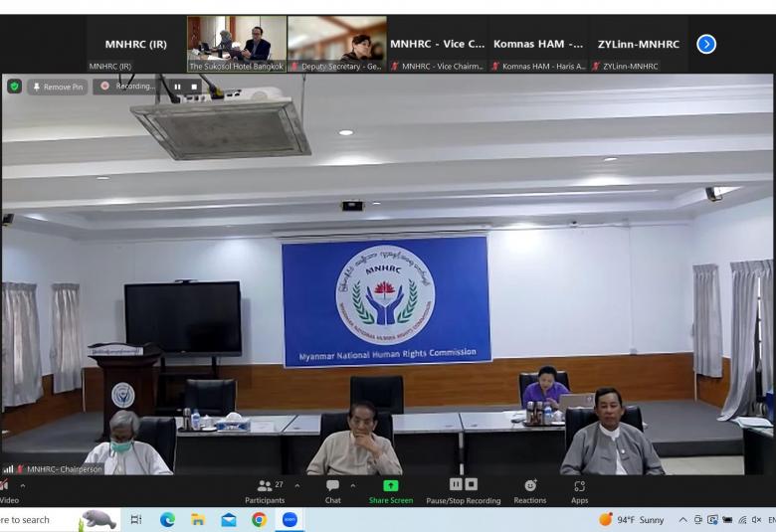Show next participants with blue arrow
Screen dimensions: 776x532
point(706,44)
